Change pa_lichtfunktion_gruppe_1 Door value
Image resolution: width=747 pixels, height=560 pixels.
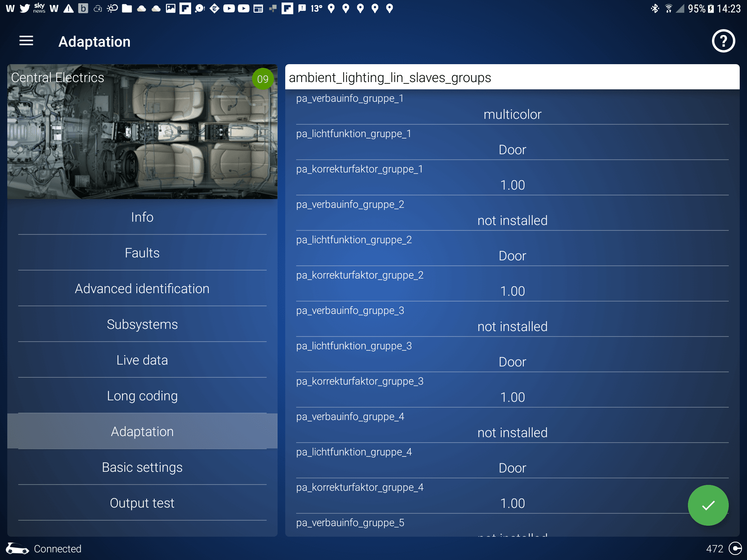tap(512, 150)
